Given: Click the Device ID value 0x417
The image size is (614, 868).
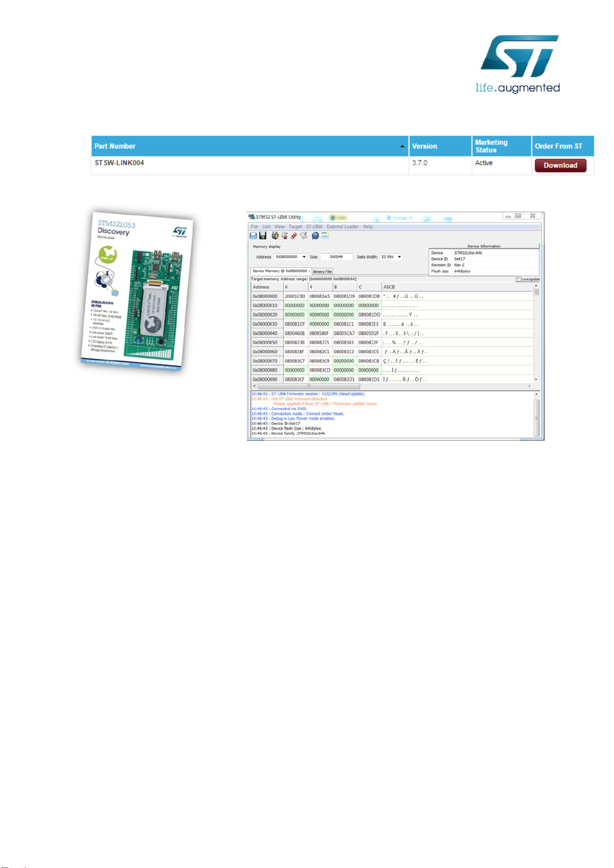Looking at the screenshot, I should 459,259.
